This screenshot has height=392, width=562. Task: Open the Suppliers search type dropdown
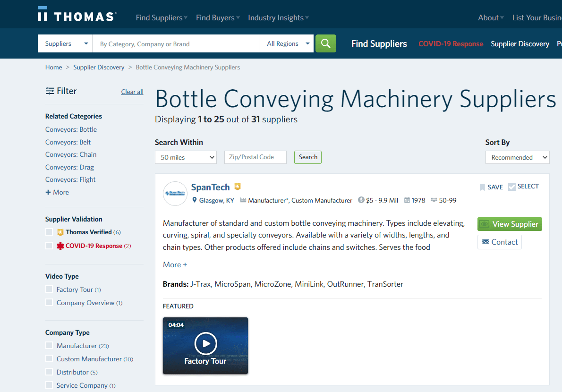[x=65, y=43]
